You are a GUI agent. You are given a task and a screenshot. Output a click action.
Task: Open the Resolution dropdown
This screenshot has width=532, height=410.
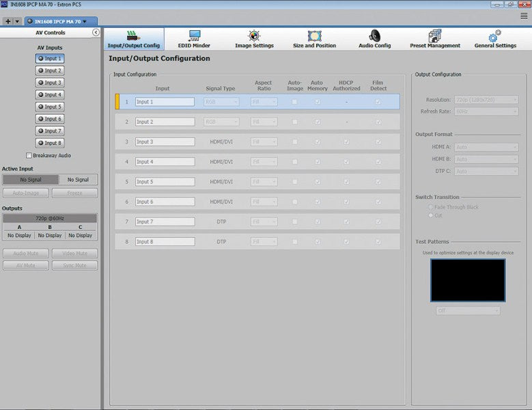[x=486, y=100]
